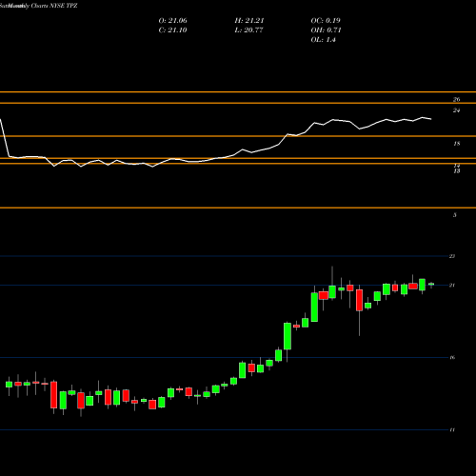Select the high value H: 21.21

tap(249, 21)
